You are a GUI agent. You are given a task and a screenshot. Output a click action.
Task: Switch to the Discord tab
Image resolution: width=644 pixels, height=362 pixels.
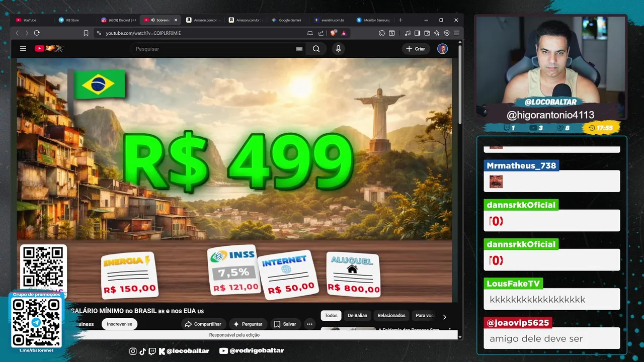118,20
